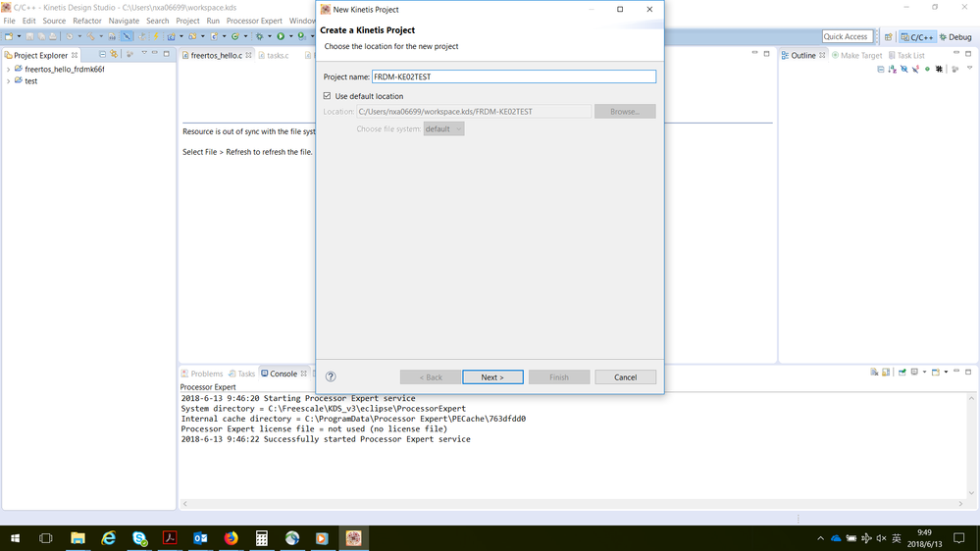Toggle Pin Console icon
The height and width of the screenshot is (551, 980).
pyautogui.click(x=903, y=372)
